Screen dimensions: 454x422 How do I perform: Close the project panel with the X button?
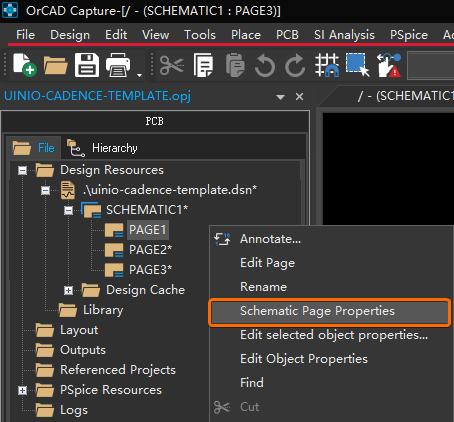tap(299, 97)
